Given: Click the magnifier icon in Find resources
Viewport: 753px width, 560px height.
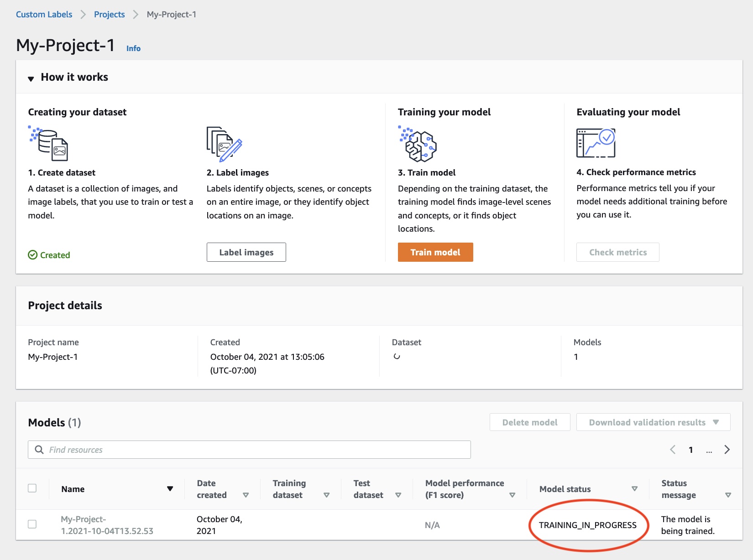Looking at the screenshot, I should pos(39,449).
